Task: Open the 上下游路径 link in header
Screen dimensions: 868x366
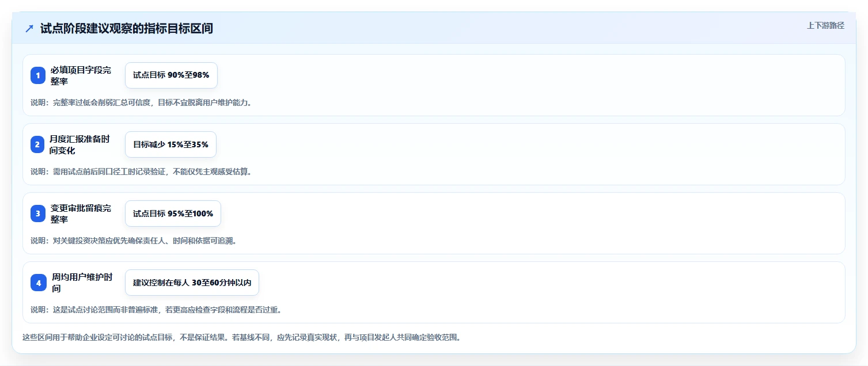Action: coord(825,25)
